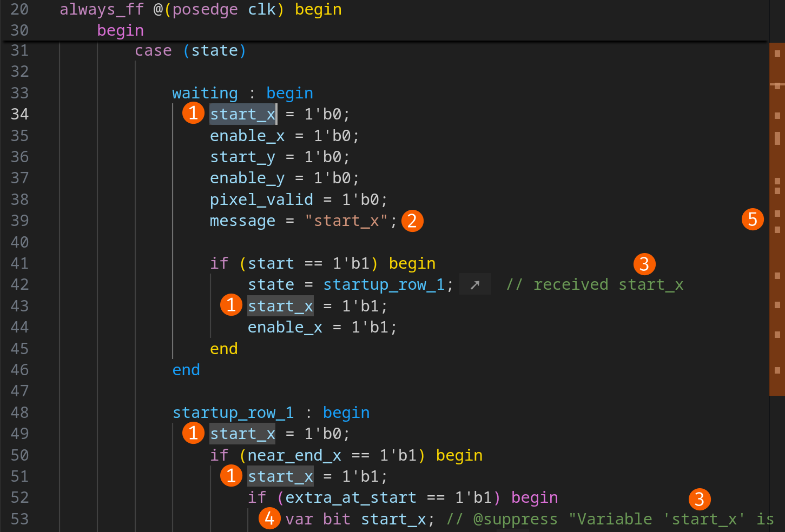This screenshot has width=785, height=532.
Task: Click highlighted start_x on line 51
Action: tap(280, 477)
